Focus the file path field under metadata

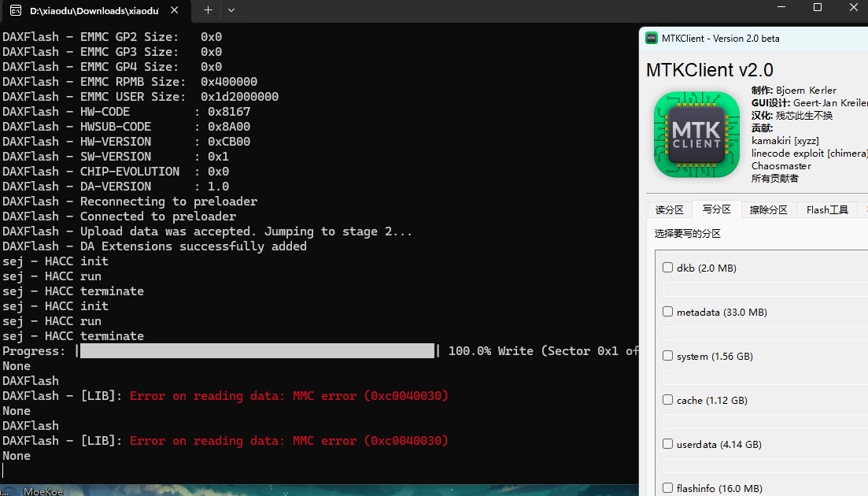click(766, 333)
